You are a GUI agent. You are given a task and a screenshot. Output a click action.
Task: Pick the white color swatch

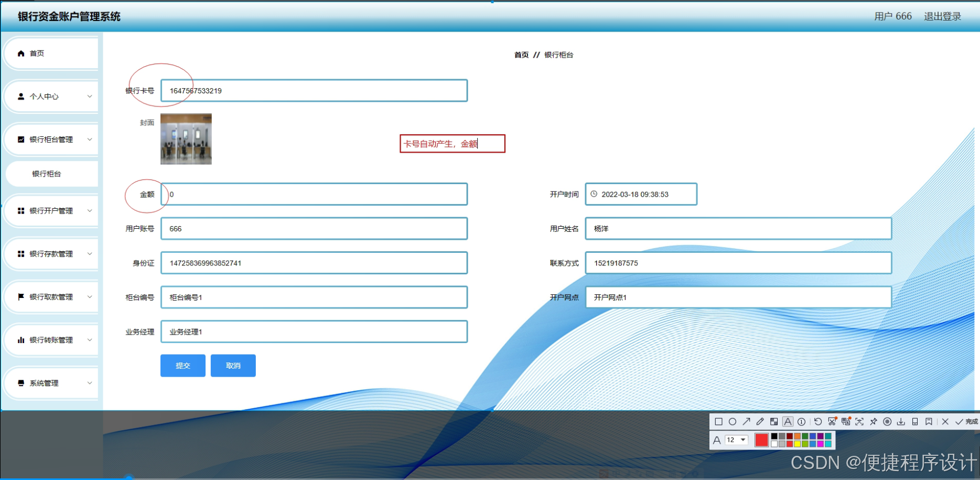pos(774,444)
